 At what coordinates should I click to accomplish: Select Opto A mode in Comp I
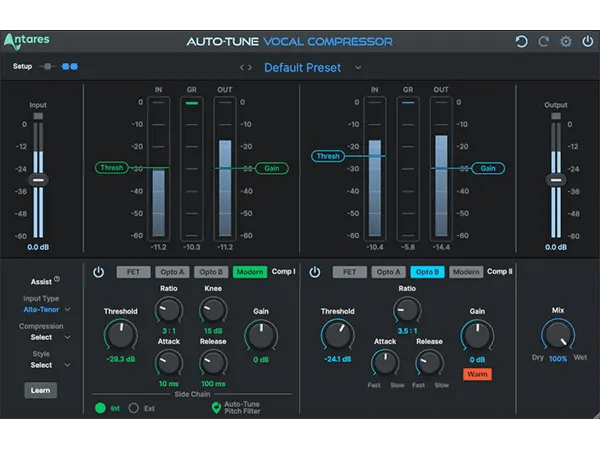point(172,272)
